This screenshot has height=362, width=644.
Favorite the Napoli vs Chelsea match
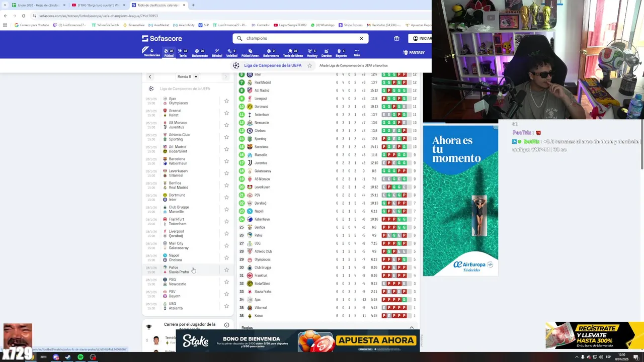pyautogui.click(x=226, y=257)
